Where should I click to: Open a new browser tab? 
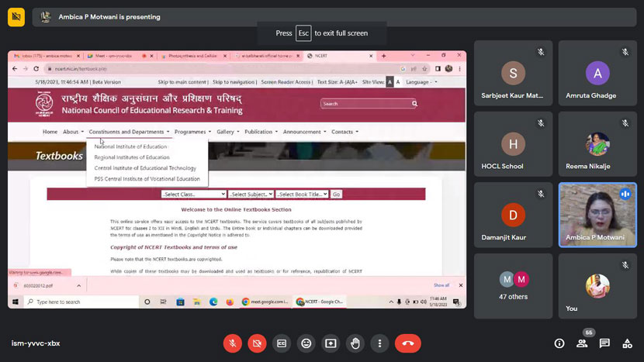pyautogui.click(x=383, y=56)
